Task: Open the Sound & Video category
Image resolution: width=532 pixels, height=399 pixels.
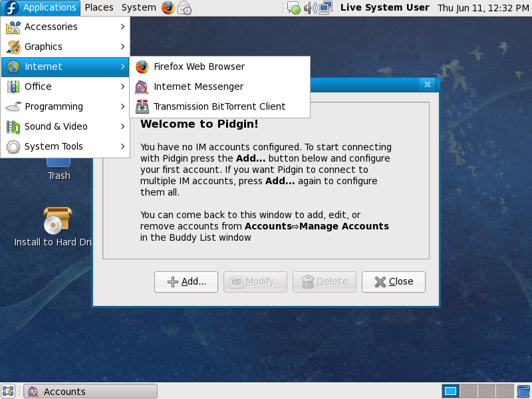Action: [x=65, y=126]
